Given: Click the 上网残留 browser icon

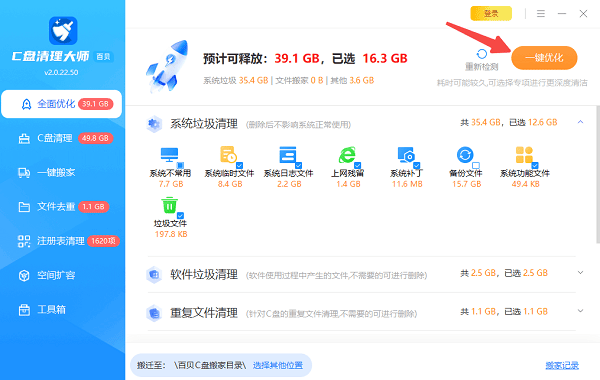Looking at the screenshot, I should 347,155.
